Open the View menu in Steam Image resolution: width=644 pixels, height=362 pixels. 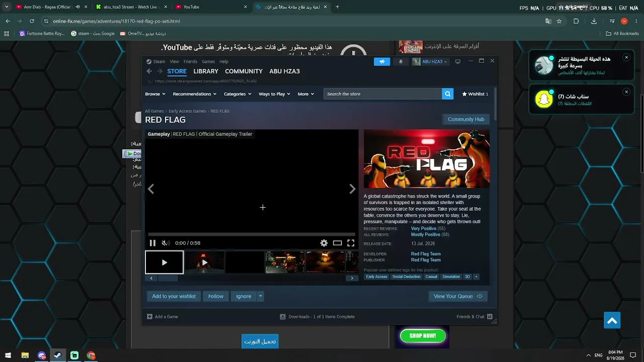174,61
